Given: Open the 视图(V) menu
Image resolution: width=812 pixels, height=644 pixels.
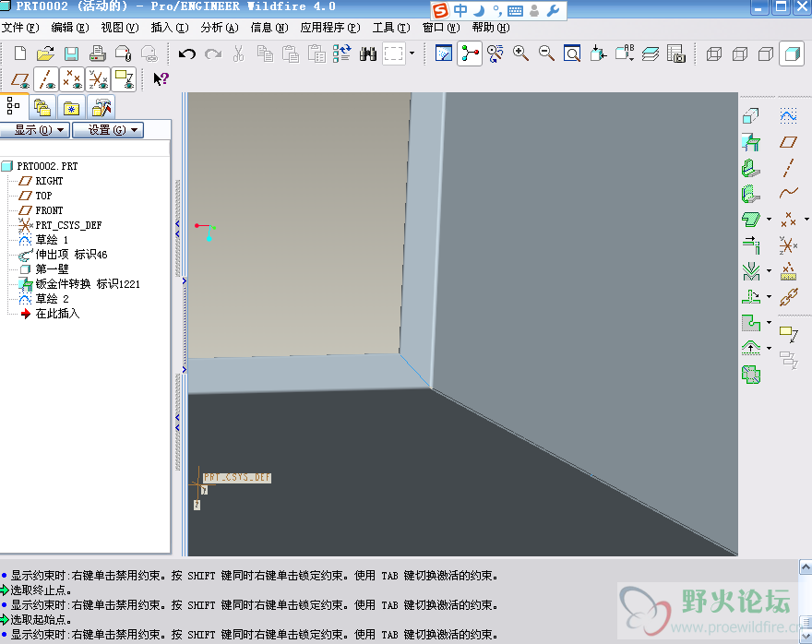Looking at the screenshot, I should click(x=120, y=28).
